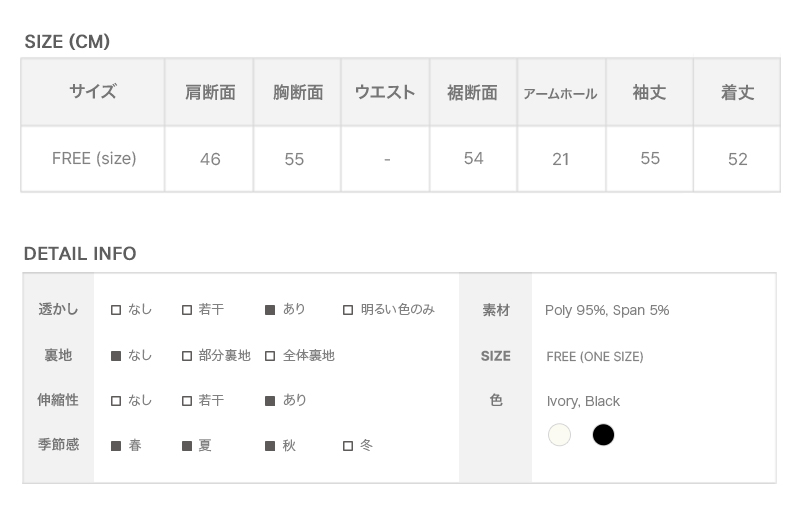Select the Black color swatch
800x532 pixels.
[603, 435]
